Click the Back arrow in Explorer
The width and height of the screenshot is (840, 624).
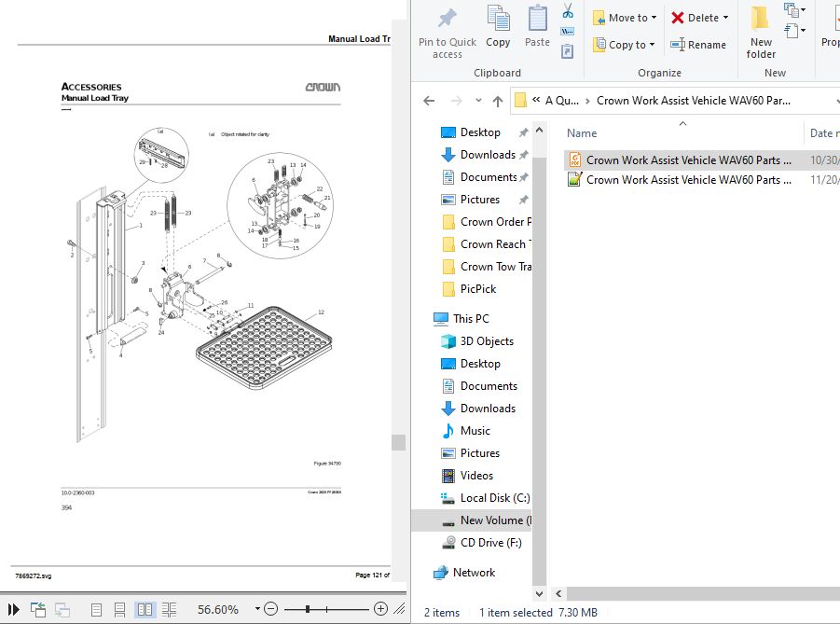429,101
